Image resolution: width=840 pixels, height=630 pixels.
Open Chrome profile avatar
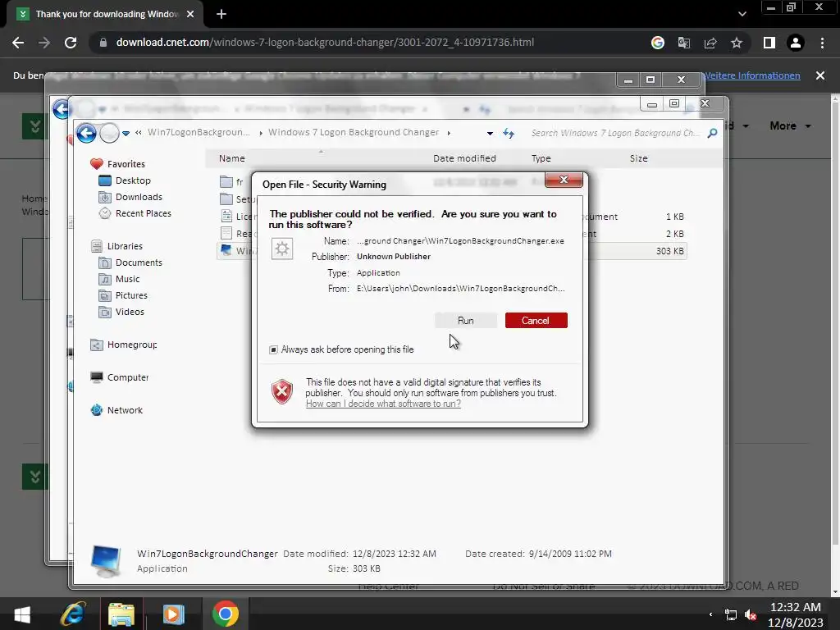click(796, 43)
